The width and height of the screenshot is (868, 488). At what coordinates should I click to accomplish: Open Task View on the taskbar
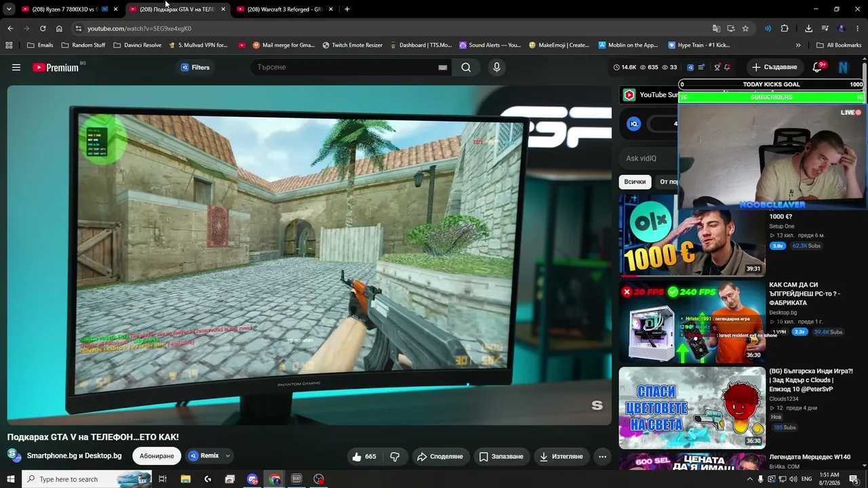coord(163,479)
